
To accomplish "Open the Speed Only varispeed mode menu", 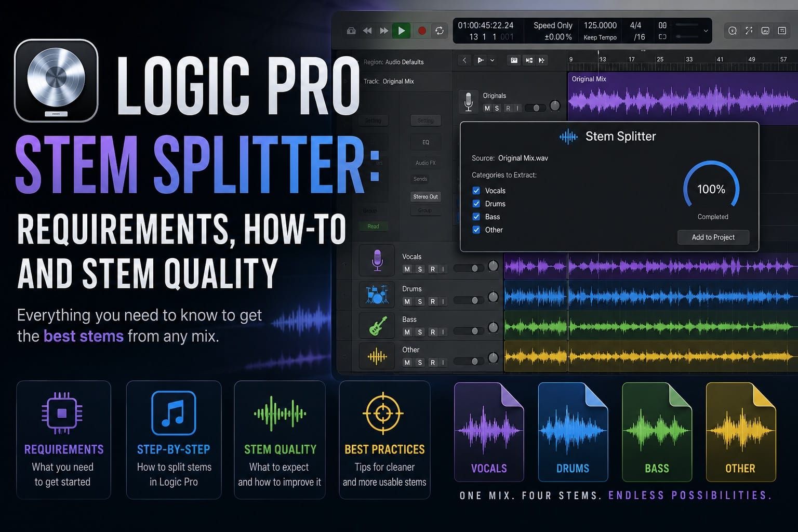I will (x=553, y=25).
